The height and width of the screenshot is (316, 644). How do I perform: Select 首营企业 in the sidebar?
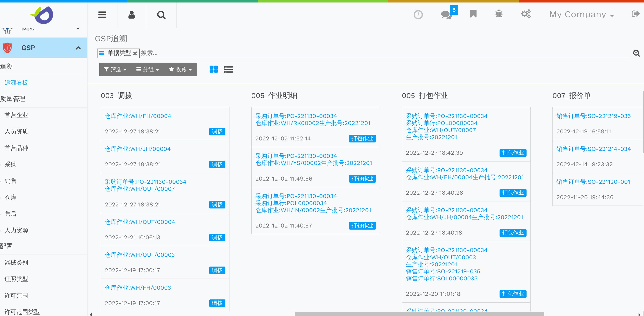pos(16,115)
